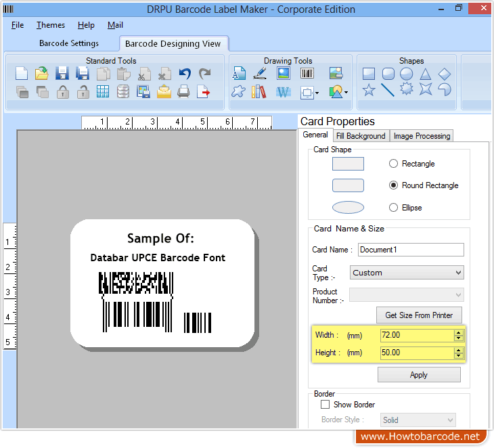Click the Paste clipboard icon
Image resolution: width=494 pixels, height=448 pixels.
click(x=123, y=74)
